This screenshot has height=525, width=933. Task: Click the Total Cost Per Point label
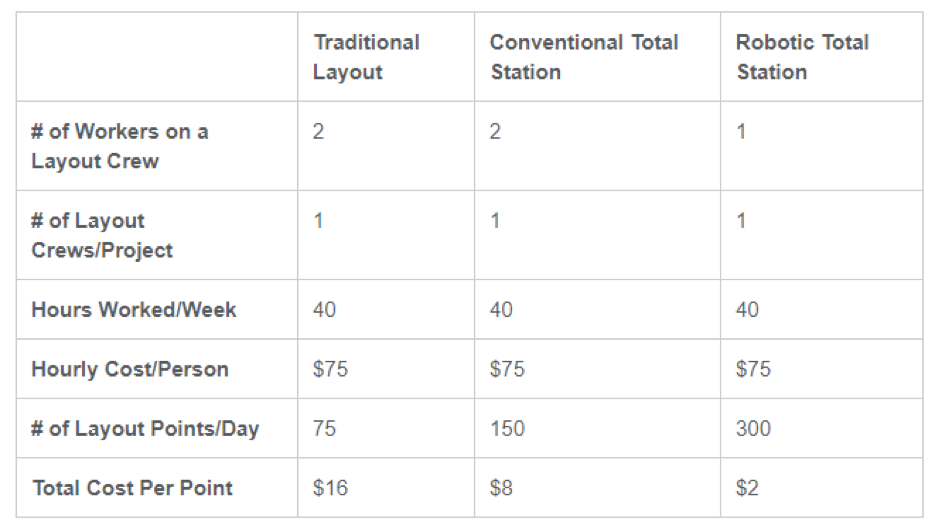click(x=133, y=488)
